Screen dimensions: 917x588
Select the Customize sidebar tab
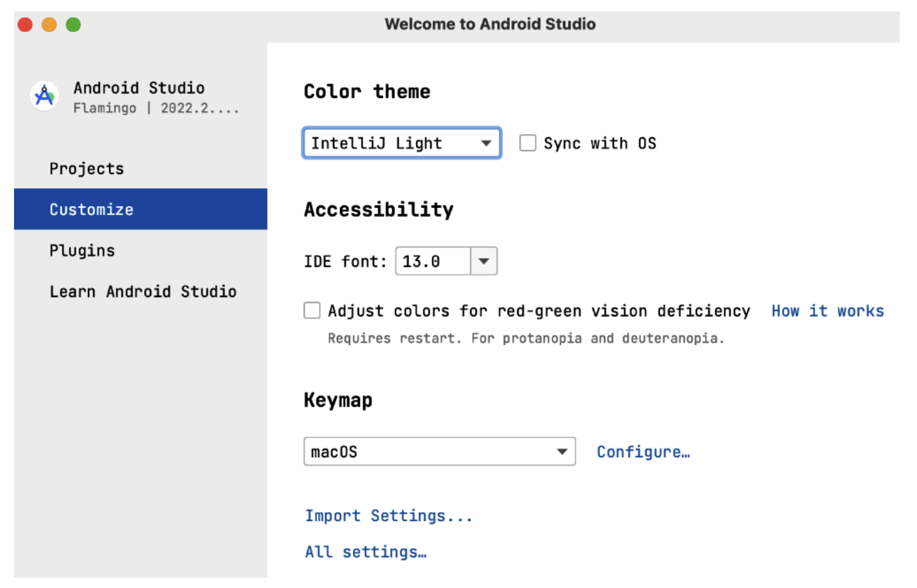[x=140, y=209]
